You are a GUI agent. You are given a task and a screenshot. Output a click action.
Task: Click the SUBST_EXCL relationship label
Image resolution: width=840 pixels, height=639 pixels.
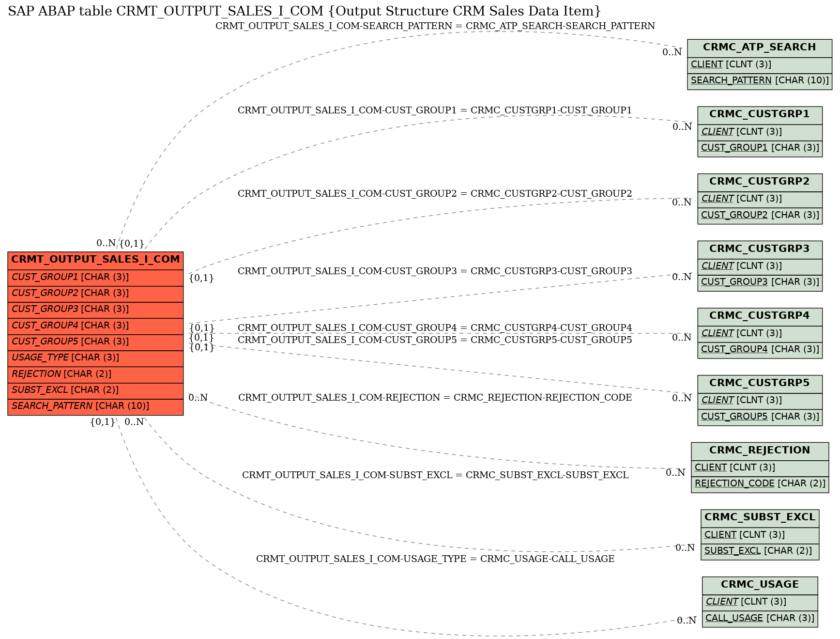tap(435, 475)
